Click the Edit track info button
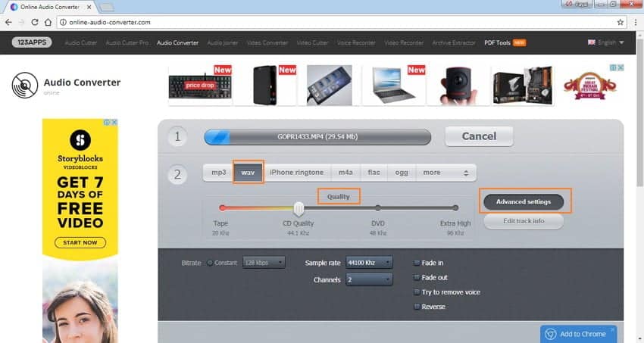The width and height of the screenshot is (644, 343). point(524,221)
